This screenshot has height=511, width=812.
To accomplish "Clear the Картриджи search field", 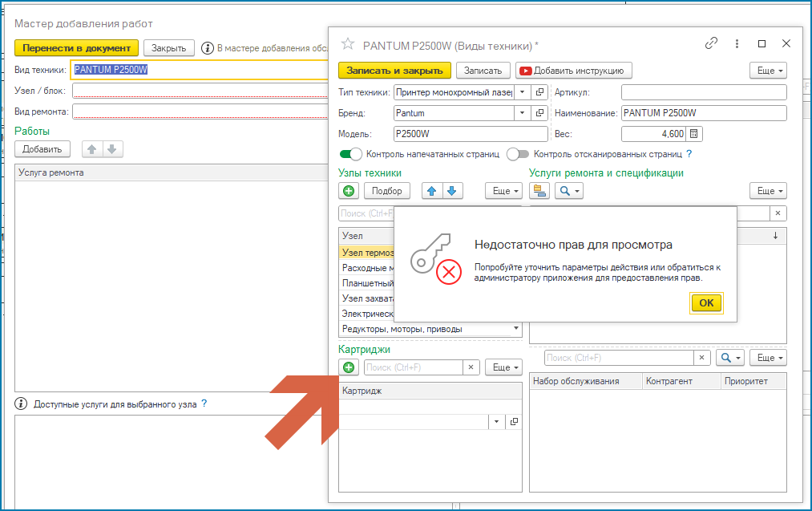I will [x=471, y=367].
